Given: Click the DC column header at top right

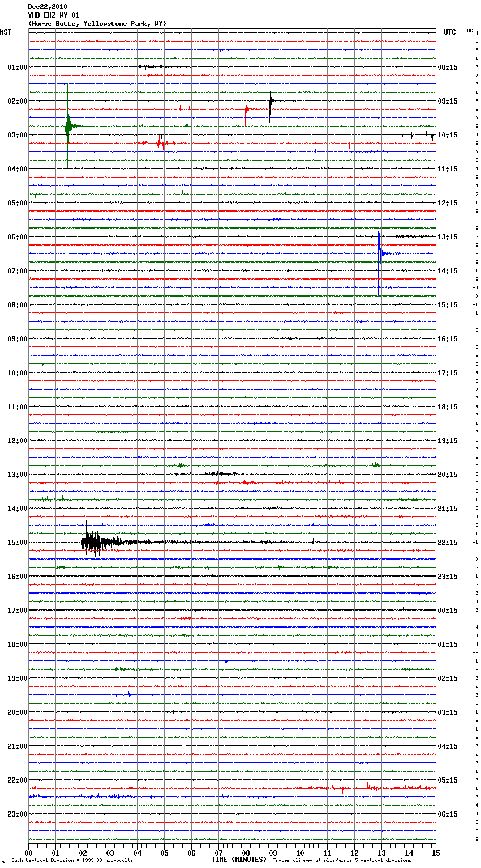Looking at the screenshot, I should 470,31.
